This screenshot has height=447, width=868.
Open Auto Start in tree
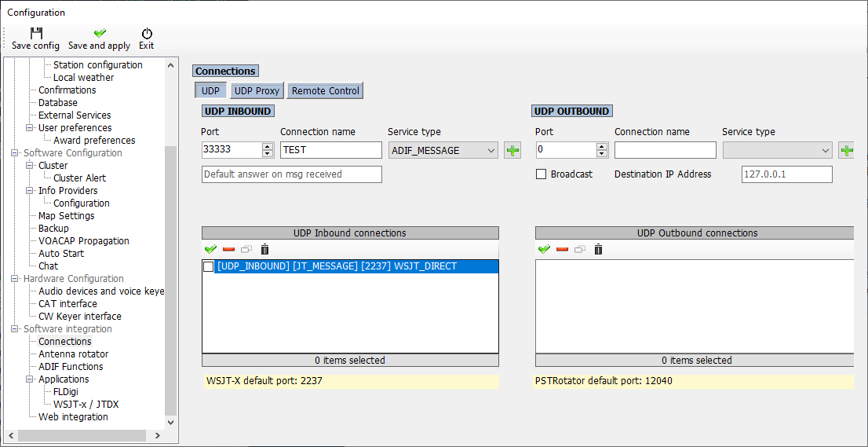(61, 254)
